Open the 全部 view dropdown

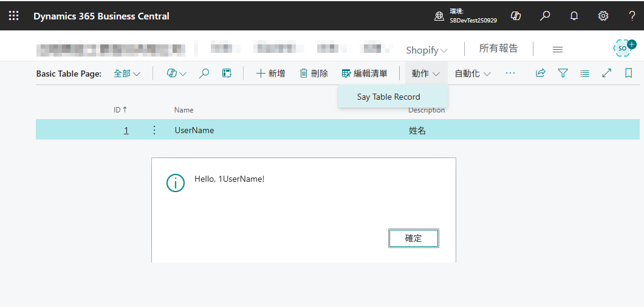coord(127,74)
